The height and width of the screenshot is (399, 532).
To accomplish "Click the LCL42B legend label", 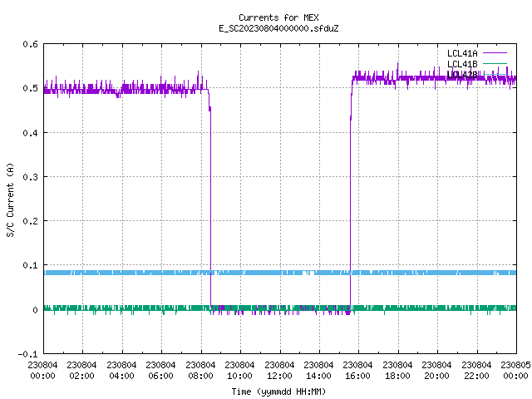I will (462, 75).
